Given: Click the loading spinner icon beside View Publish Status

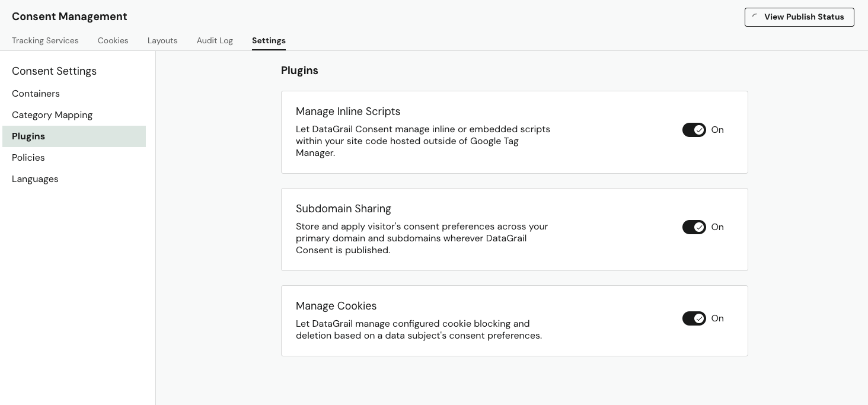Looking at the screenshot, I should click(x=755, y=17).
